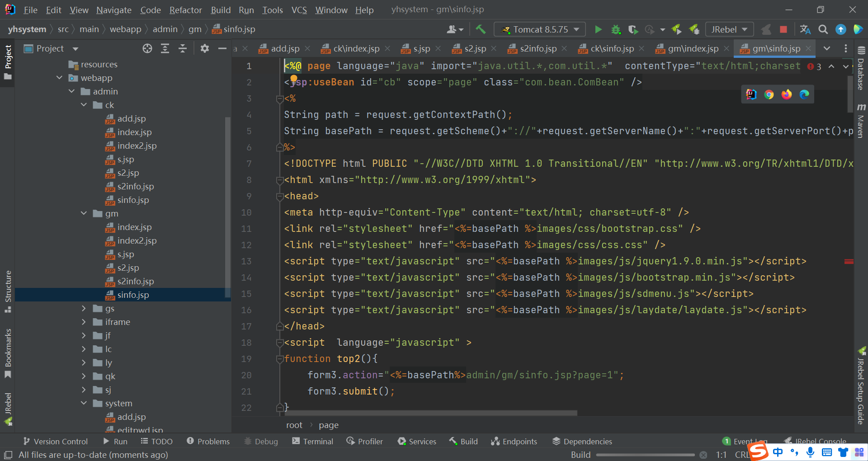
Task: Open the Dependencies tool window
Action: click(x=582, y=441)
